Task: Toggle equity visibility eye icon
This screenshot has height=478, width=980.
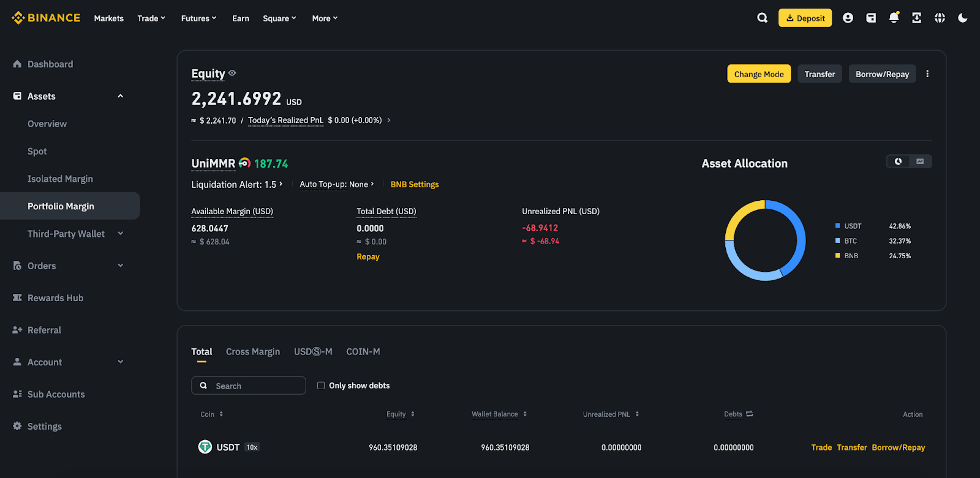Action: [232, 73]
